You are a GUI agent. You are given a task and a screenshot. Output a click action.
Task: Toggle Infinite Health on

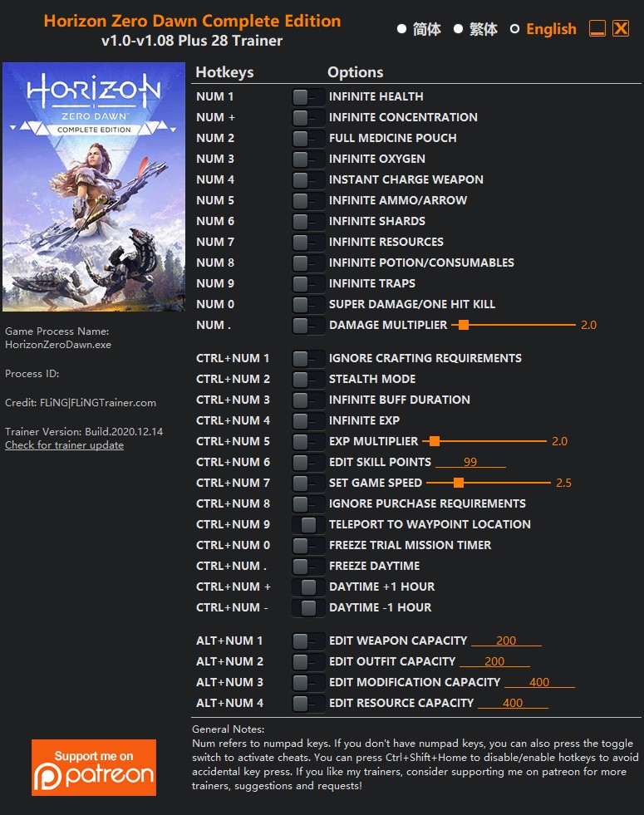pos(307,96)
